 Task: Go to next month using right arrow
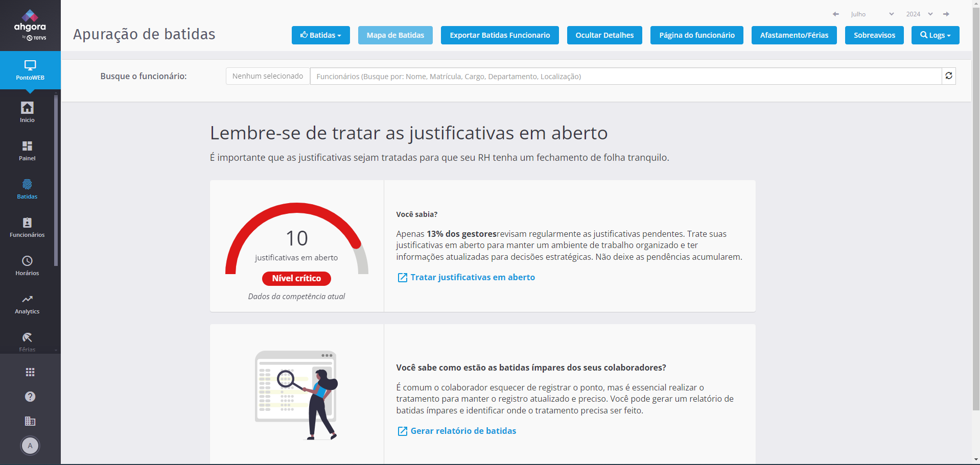[x=946, y=14]
